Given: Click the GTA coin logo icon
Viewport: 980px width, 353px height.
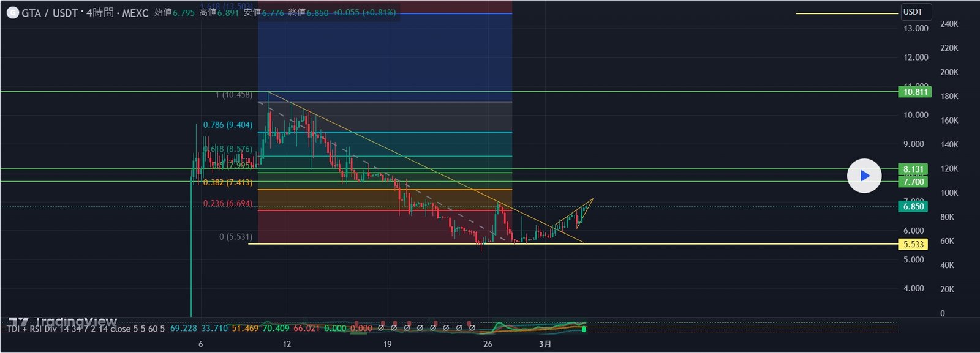Looking at the screenshot, I should coord(12,13).
